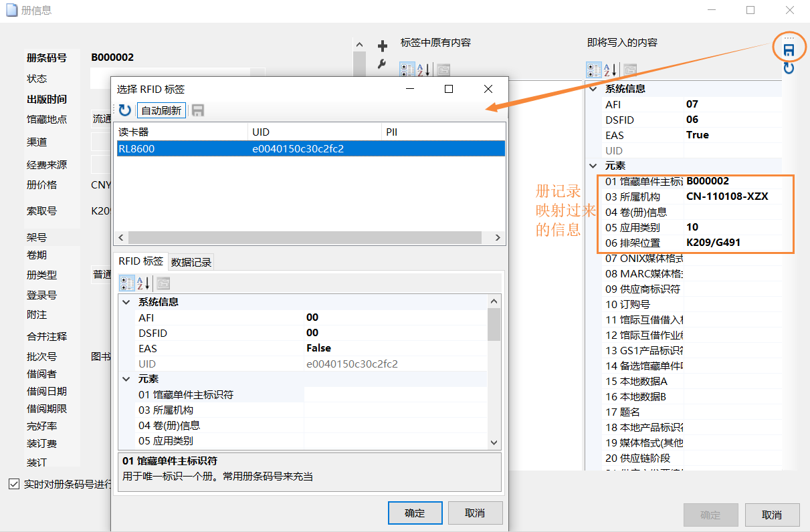
Task: Switch to the RFID 标签 tab
Action: click(x=140, y=261)
